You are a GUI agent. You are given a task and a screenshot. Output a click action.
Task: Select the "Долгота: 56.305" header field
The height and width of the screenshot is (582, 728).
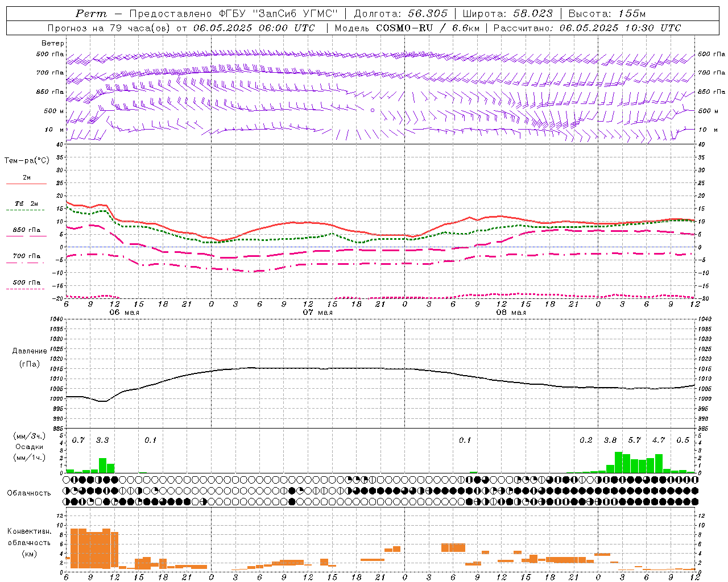pyautogui.click(x=400, y=14)
